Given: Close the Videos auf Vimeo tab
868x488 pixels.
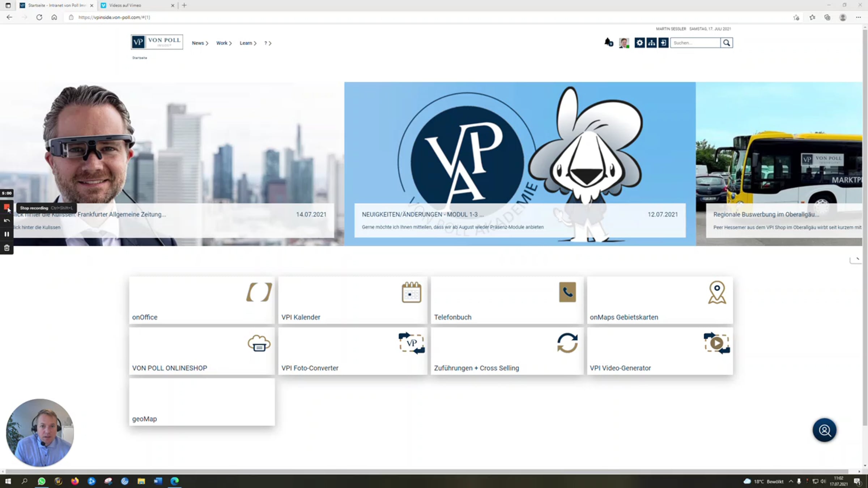Looking at the screenshot, I should coord(173,5).
